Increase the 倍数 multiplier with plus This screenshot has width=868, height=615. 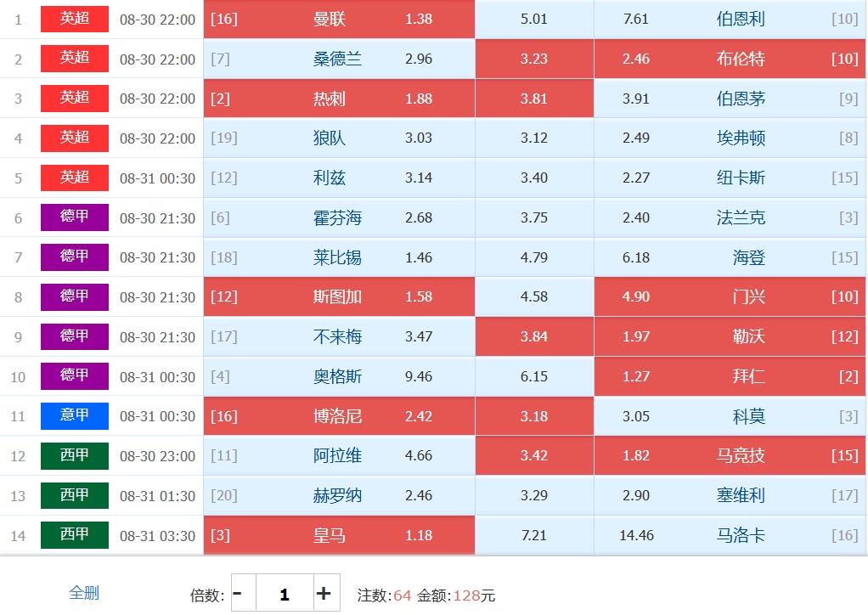(x=326, y=593)
